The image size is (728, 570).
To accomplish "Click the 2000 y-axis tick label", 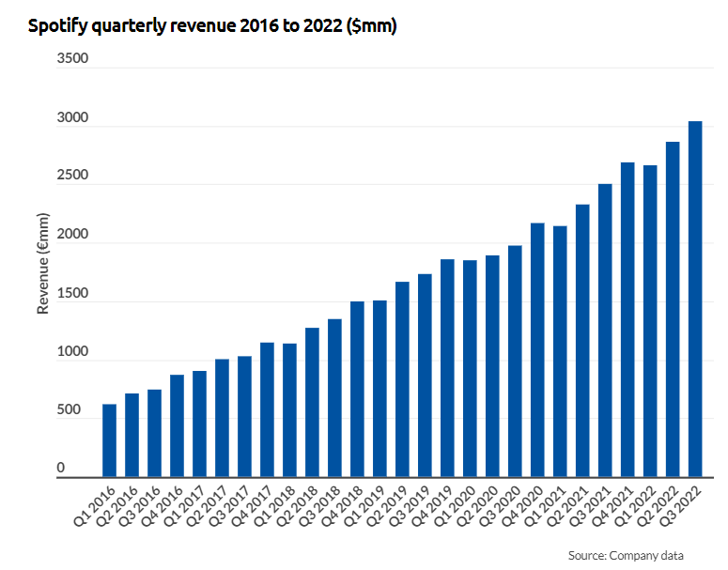I will point(72,235).
